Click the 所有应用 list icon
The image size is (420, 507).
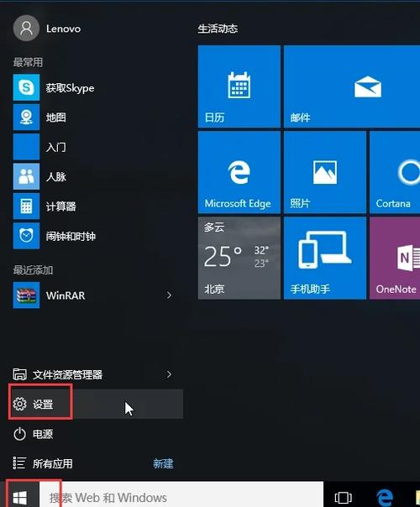pyautogui.click(x=19, y=463)
